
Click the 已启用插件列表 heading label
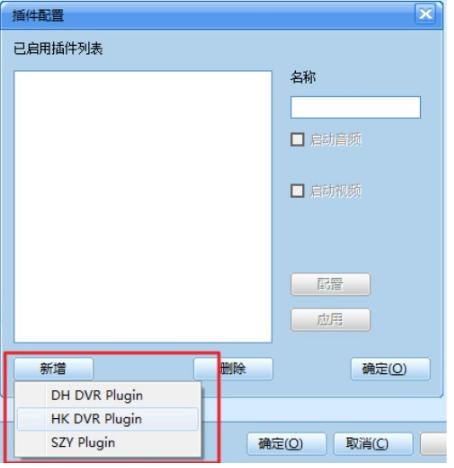click(58, 49)
